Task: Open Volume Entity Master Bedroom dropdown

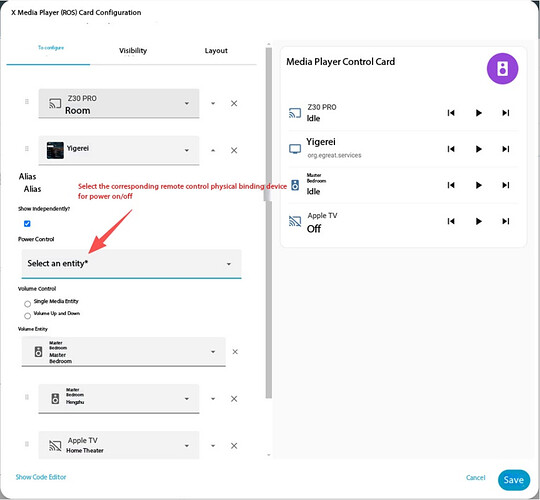Action: click(x=123, y=352)
